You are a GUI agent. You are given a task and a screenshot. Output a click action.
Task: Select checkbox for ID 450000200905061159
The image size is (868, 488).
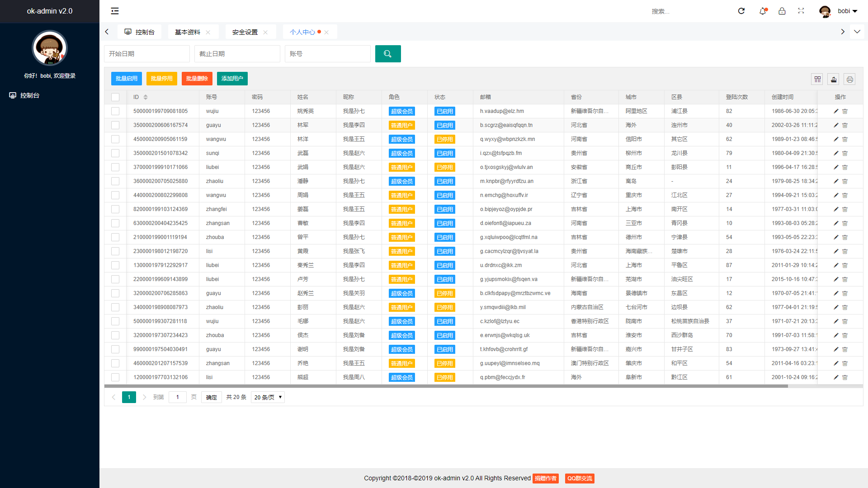coord(115,139)
